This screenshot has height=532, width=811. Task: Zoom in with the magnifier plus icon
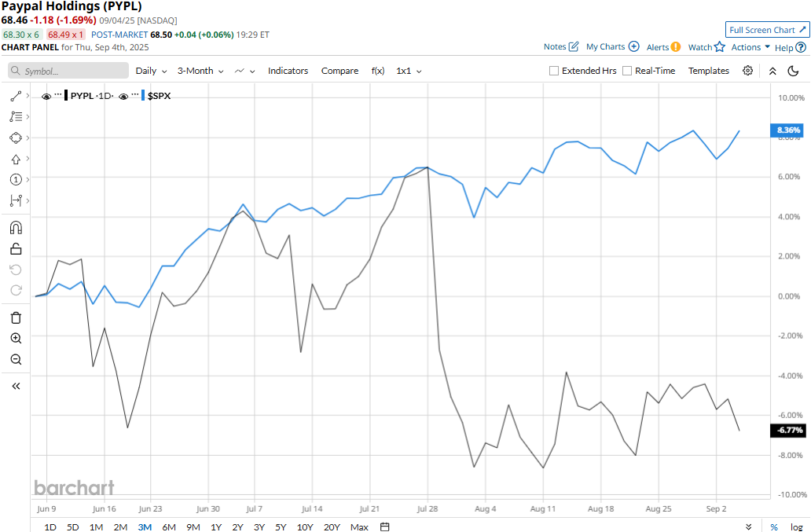pos(16,338)
